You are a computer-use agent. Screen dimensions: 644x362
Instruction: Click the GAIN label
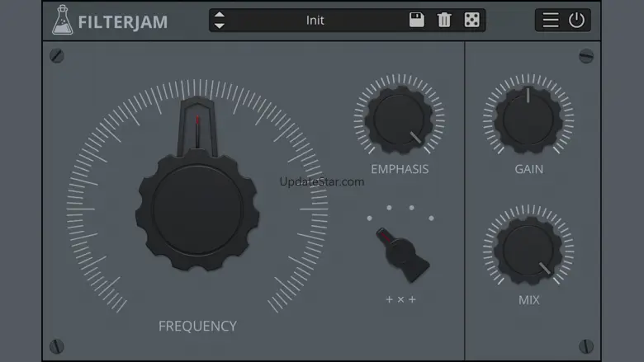click(x=529, y=169)
